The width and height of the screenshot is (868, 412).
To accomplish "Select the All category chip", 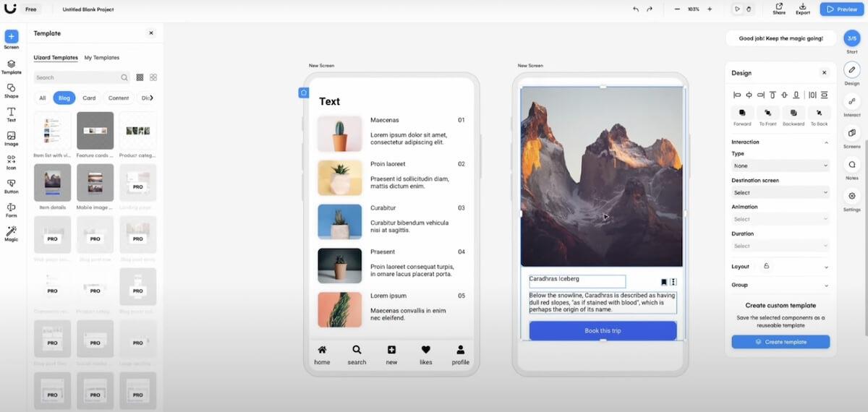I will point(43,98).
